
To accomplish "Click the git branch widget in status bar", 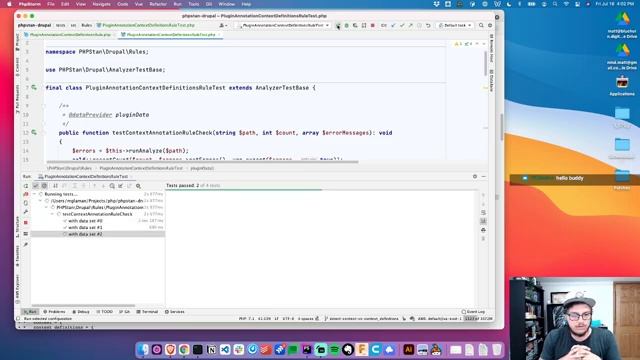I will tap(361, 318).
